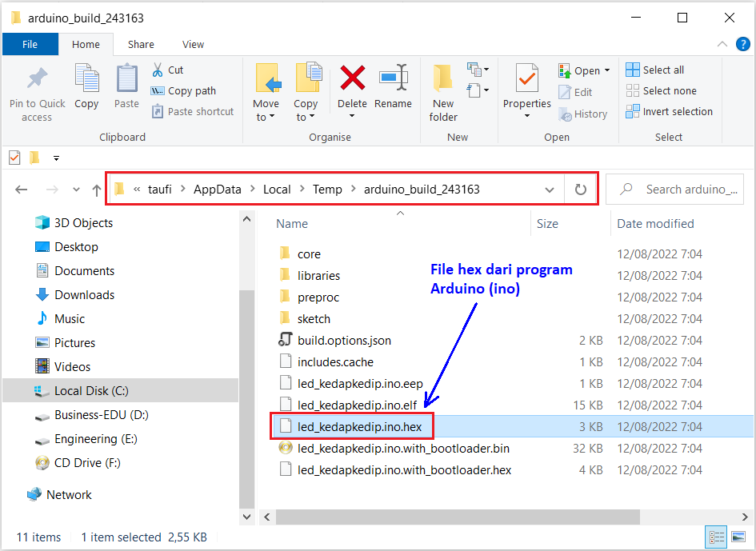Go back with the left arrow button

click(22, 190)
